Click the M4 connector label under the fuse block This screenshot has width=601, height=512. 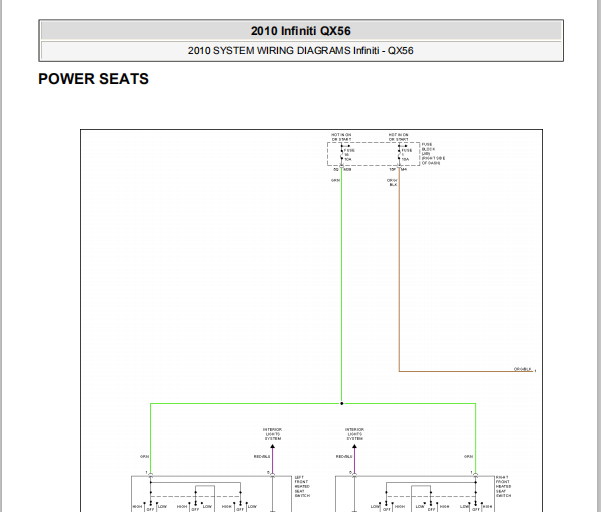(x=404, y=169)
